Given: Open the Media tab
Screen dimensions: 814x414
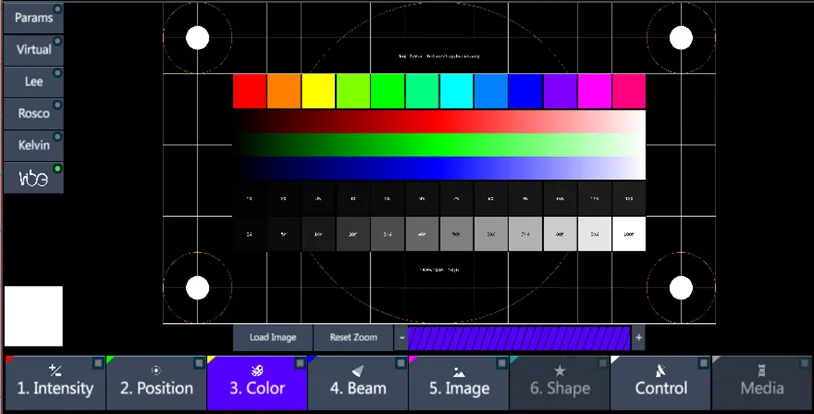Looking at the screenshot, I should coord(762,383).
